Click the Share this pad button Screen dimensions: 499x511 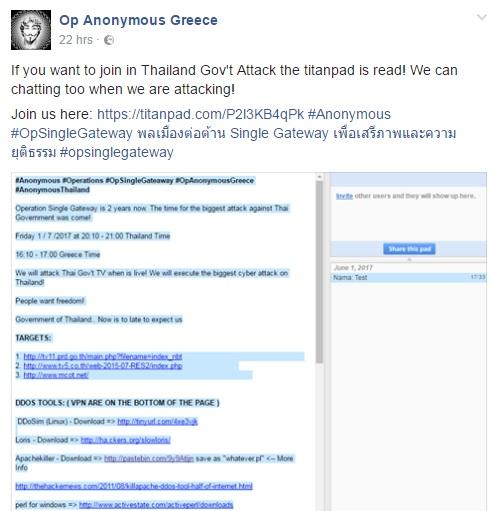pyautogui.click(x=409, y=249)
